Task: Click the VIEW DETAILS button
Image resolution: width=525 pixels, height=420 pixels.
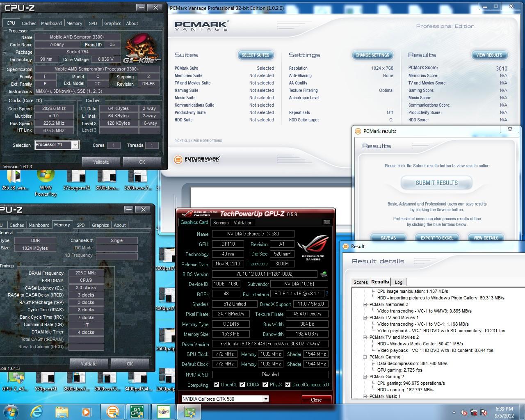Action: [486, 237]
